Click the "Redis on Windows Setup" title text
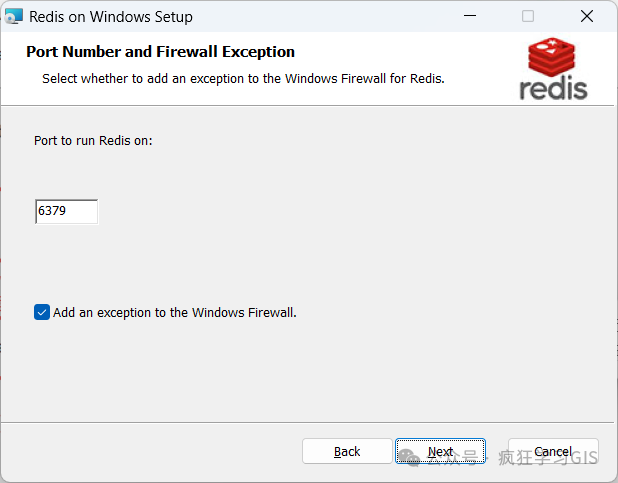The image size is (618, 483). (x=111, y=17)
